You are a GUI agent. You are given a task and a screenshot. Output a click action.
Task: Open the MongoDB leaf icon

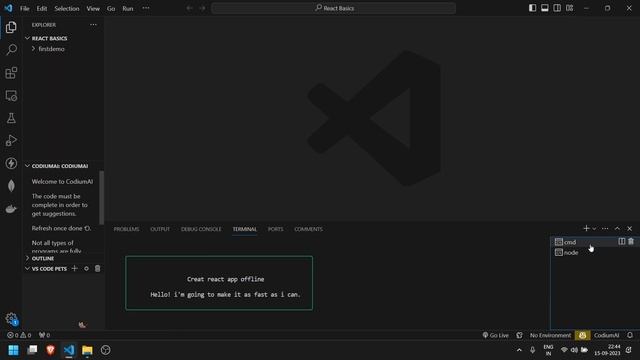(11, 186)
